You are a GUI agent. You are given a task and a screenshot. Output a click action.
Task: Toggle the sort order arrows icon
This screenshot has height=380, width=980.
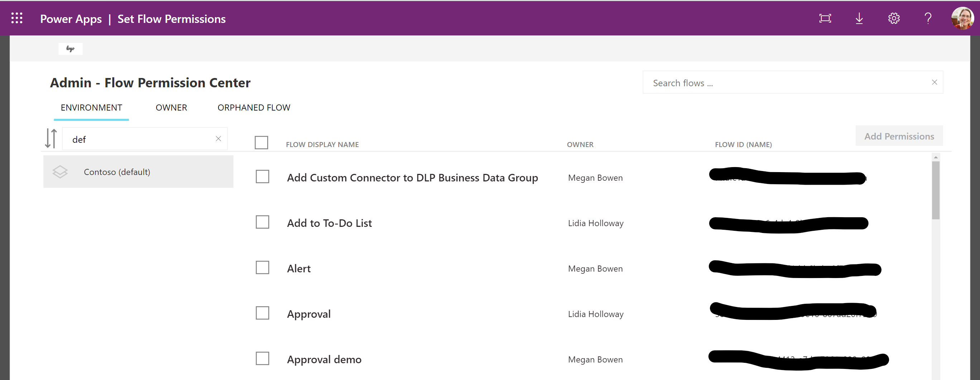(51, 138)
